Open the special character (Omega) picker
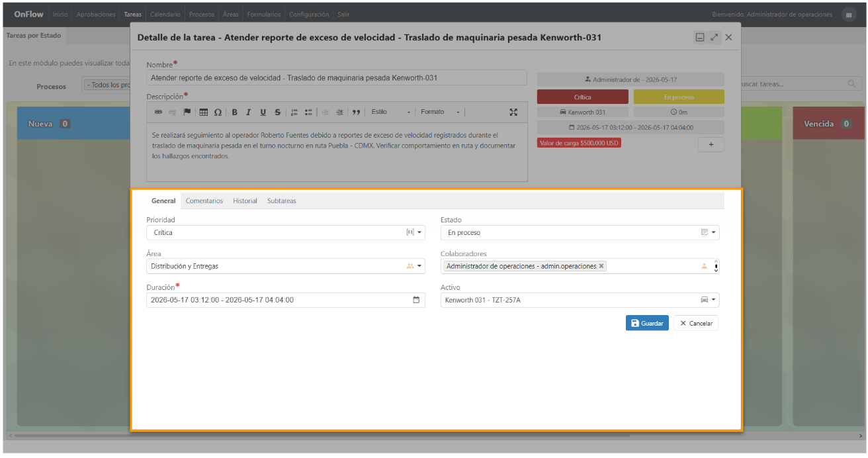Screen dimensions: 868x458 (x=218, y=112)
